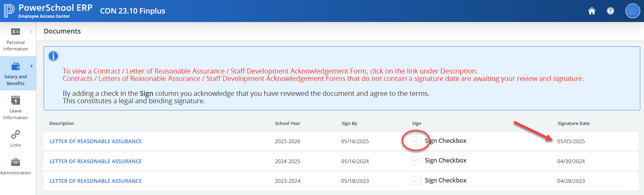Toggle Sign checkbox for 2025-2026 letter
644x195 pixels.
tap(416, 141)
